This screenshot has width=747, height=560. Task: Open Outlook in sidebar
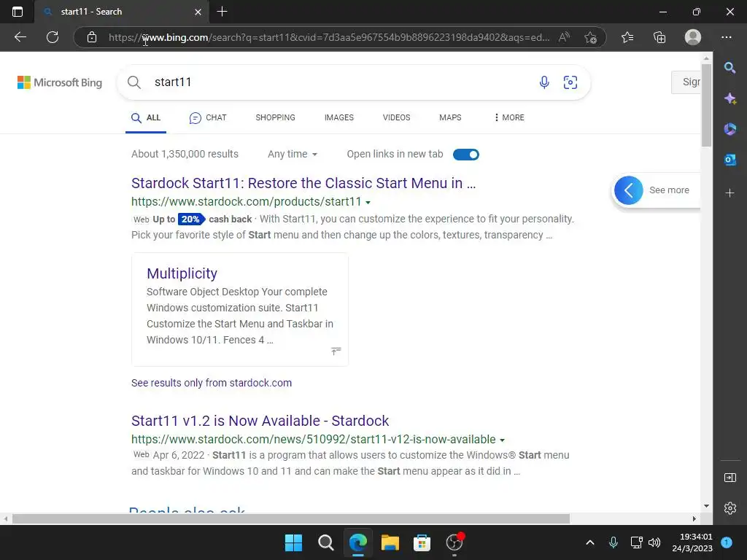pyautogui.click(x=729, y=160)
